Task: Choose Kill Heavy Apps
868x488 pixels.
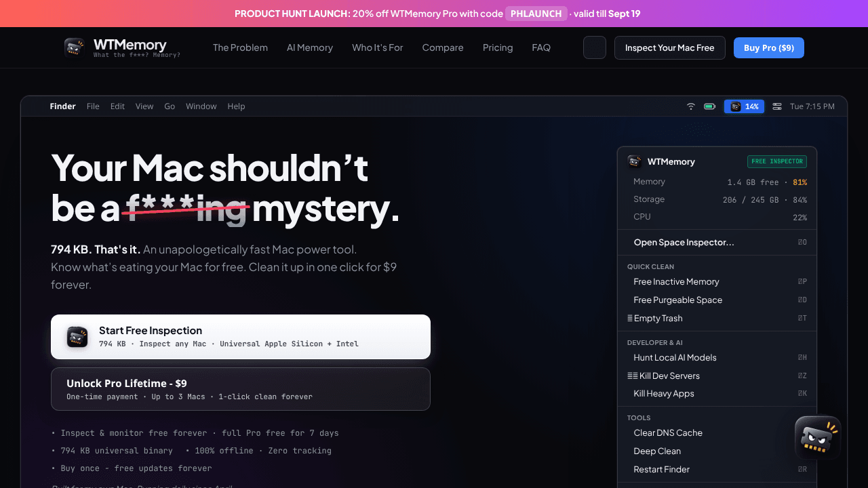Action: (x=717, y=394)
